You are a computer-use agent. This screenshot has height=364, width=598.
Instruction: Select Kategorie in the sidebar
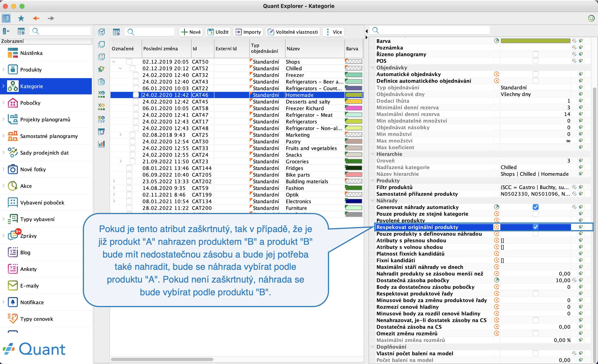point(46,86)
